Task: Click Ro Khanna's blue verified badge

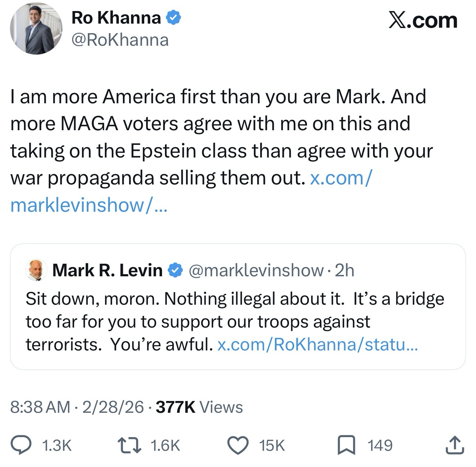Action: pyautogui.click(x=174, y=18)
